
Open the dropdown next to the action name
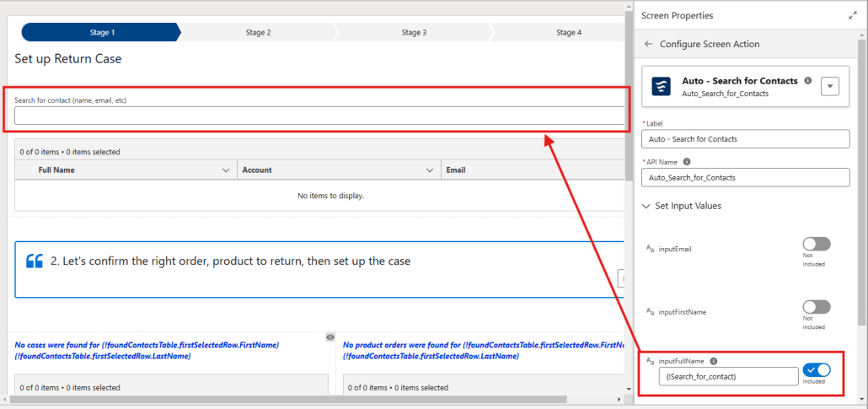[829, 87]
